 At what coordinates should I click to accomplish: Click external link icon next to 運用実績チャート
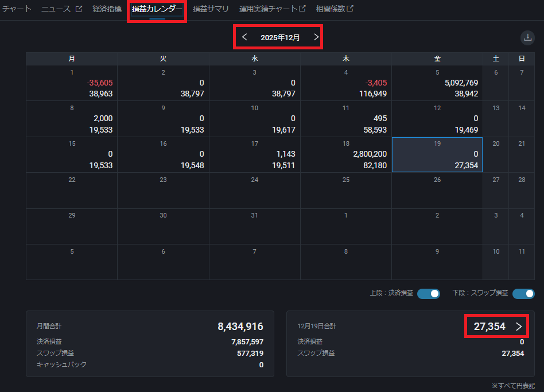tap(302, 9)
